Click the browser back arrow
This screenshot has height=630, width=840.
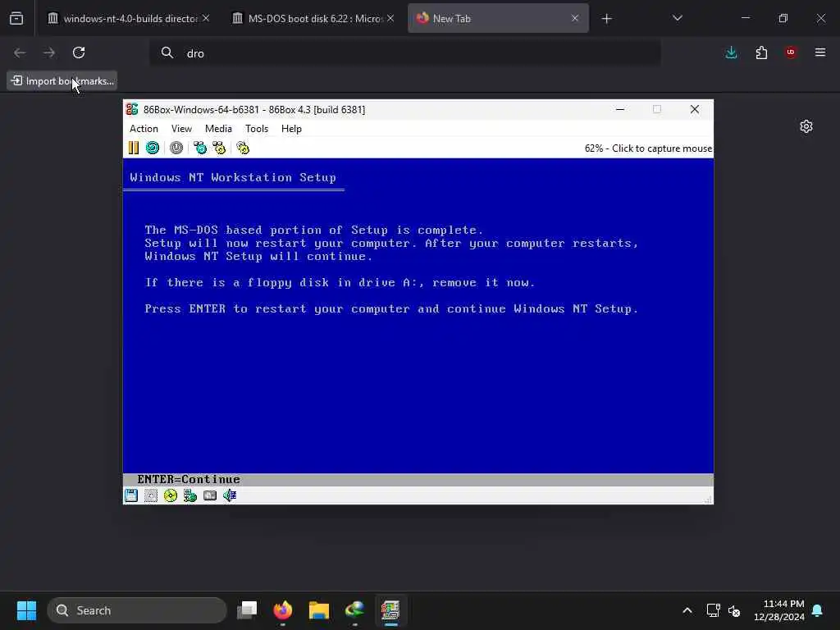coord(20,52)
